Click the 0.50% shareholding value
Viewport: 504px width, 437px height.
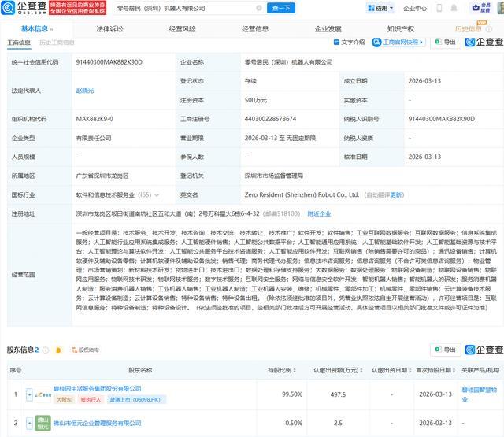pyautogui.click(x=294, y=423)
